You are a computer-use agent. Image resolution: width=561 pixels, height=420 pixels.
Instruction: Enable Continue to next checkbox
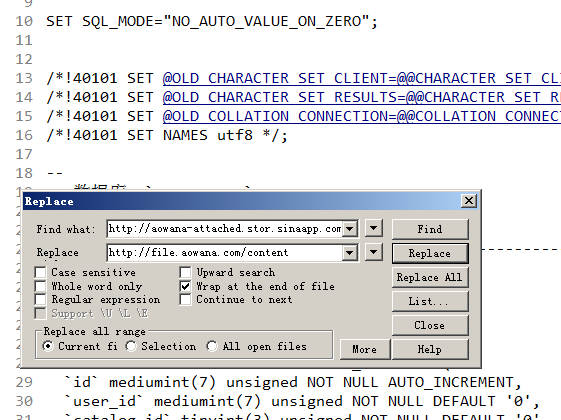pos(185,299)
